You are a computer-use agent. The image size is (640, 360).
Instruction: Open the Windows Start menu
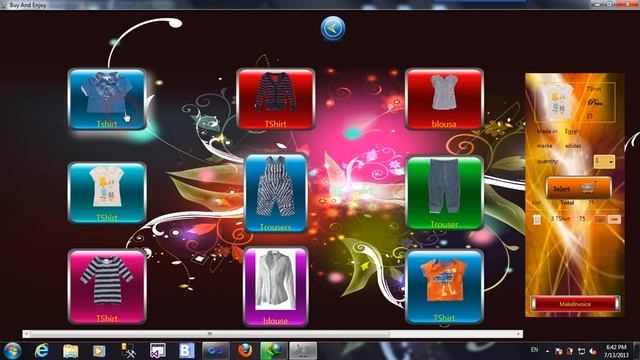(12, 351)
